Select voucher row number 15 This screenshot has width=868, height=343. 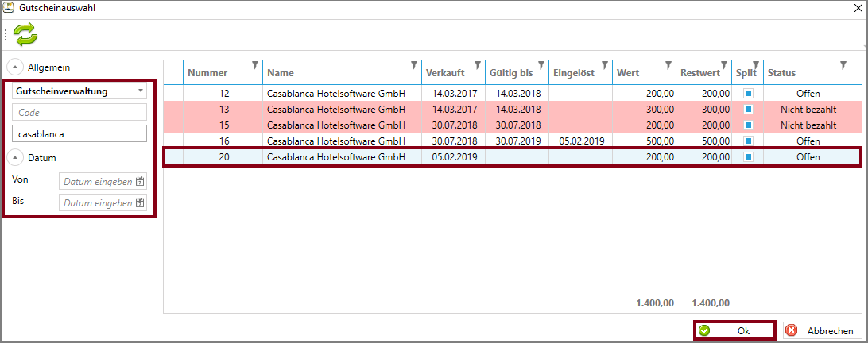513,125
